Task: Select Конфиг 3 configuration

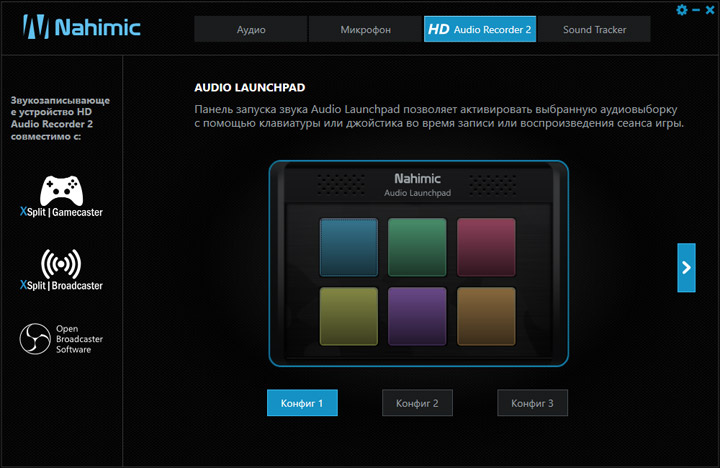Action: (532, 403)
